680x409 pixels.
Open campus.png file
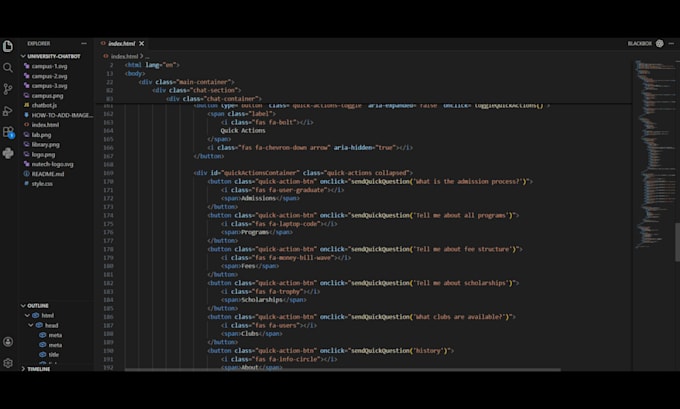(47, 96)
